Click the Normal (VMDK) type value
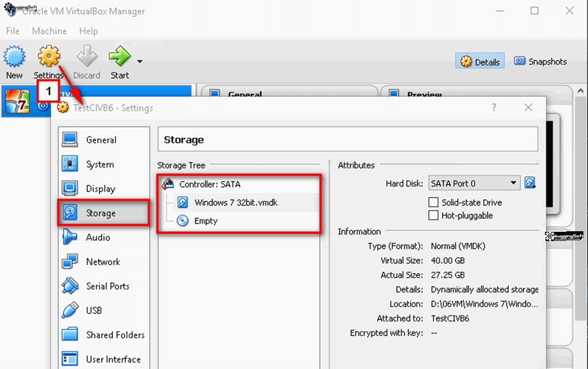Screen dimensions: 588x369 pyautogui.click(x=458, y=246)
